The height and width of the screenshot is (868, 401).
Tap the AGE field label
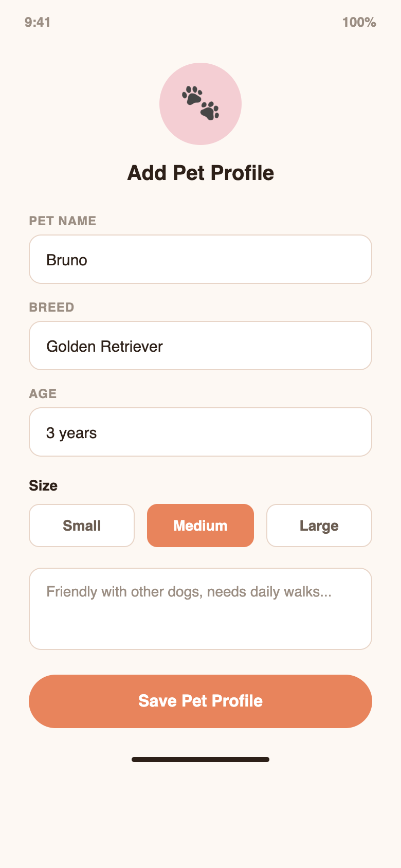pos(42,394)
